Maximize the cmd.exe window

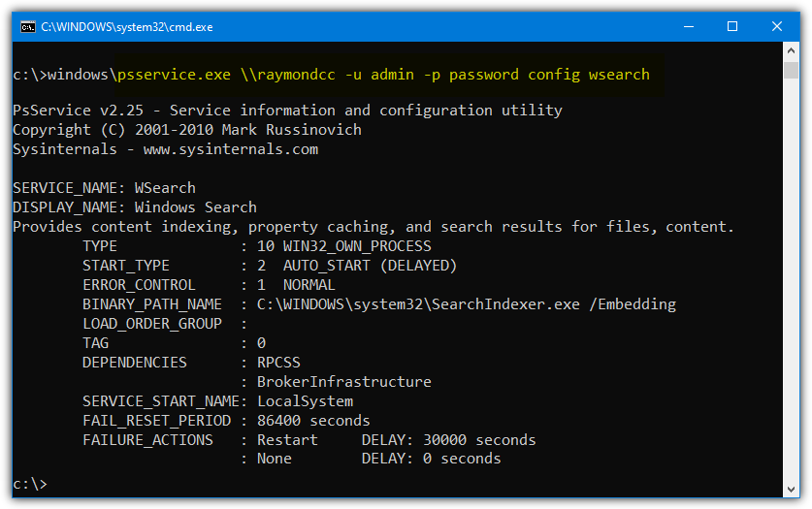pyautogui.click(x=732, y=27)
